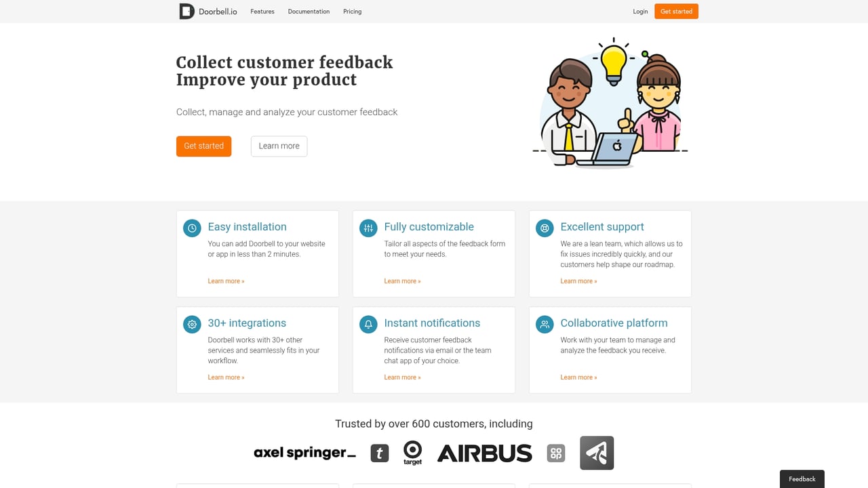The width and height of the screenshot is (868, 488).
Task: Click the clock icon beside Easy installation
Action: click(x=192, y=228)
